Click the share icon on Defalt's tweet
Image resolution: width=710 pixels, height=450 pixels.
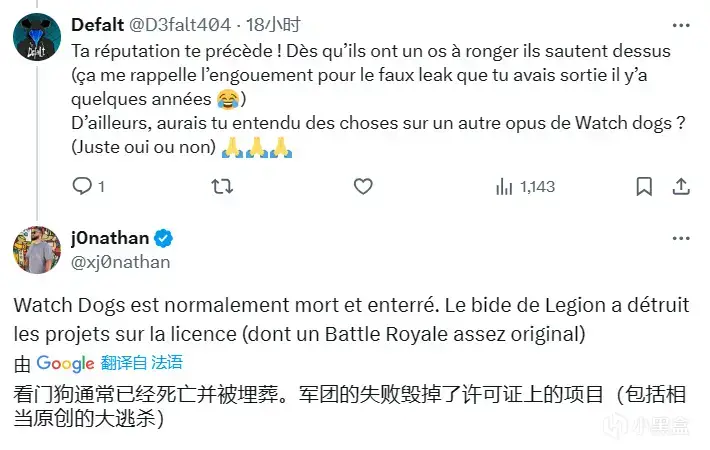coord(681,186)
